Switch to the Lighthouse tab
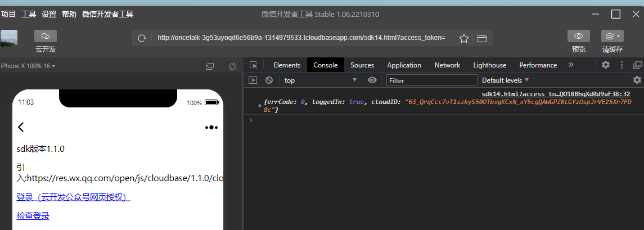Viewport: 644px width, 230px height. tap(489, 65)
